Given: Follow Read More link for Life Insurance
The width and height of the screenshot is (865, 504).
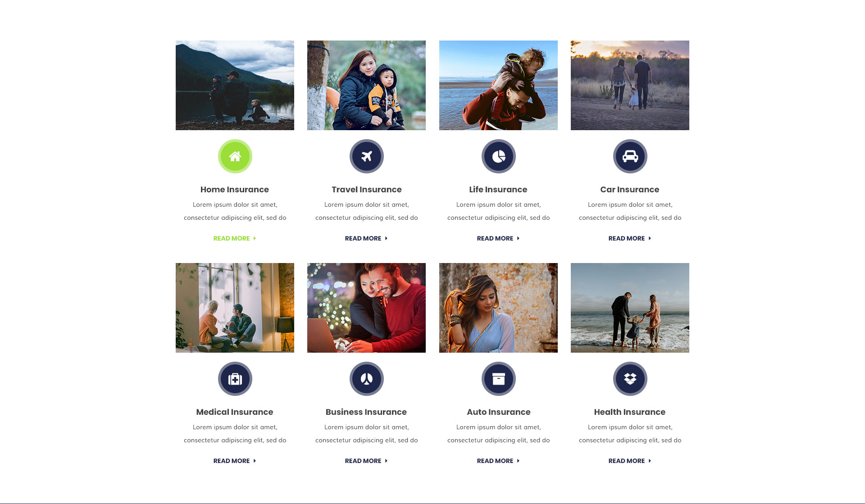Looking at the screenshot, I should click(x=498, y=238).
